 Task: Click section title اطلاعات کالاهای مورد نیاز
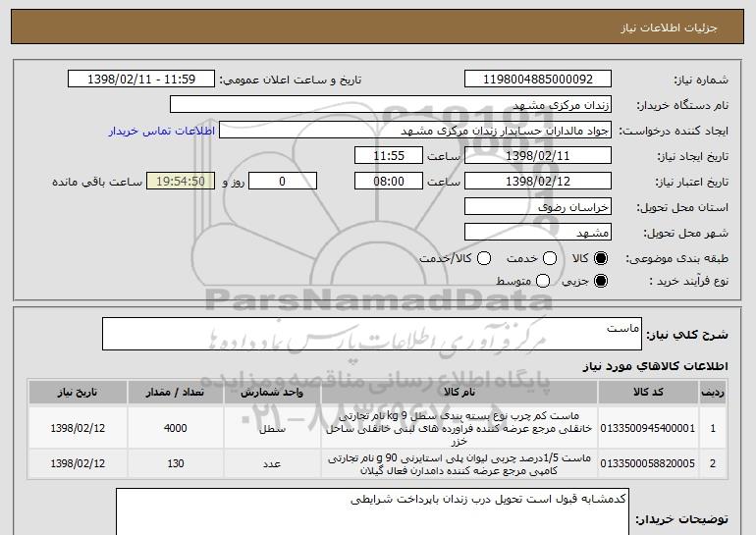click(x=655, y=366)
